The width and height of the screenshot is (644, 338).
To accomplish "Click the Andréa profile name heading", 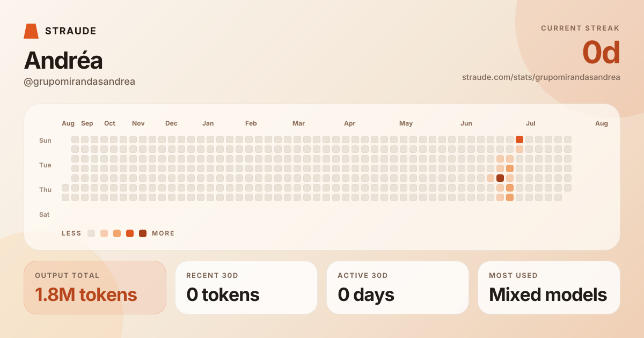I will pos(63,61).
